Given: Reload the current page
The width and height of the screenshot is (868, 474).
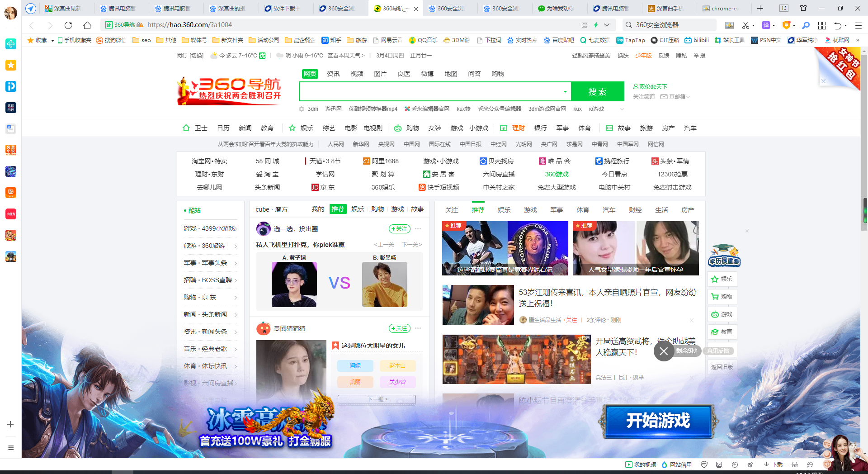Looking at the screenshot, I should pyautogui.click(x=68, y=25).
